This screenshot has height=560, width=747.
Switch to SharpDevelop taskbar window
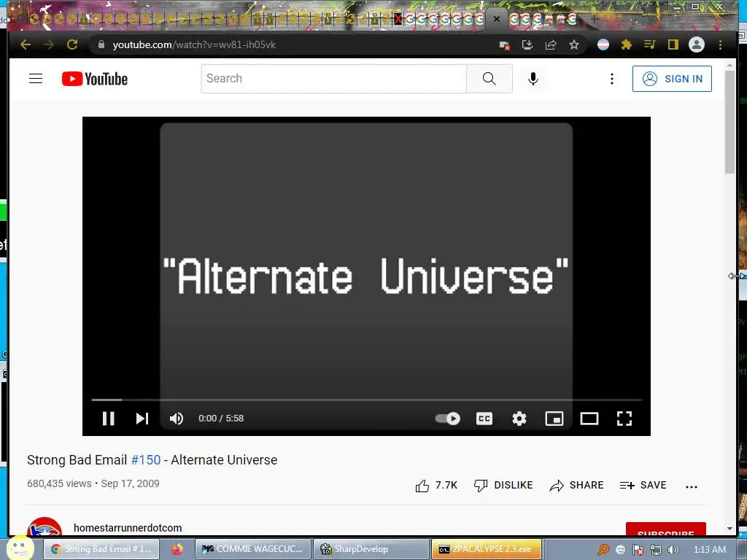point(371,549)
